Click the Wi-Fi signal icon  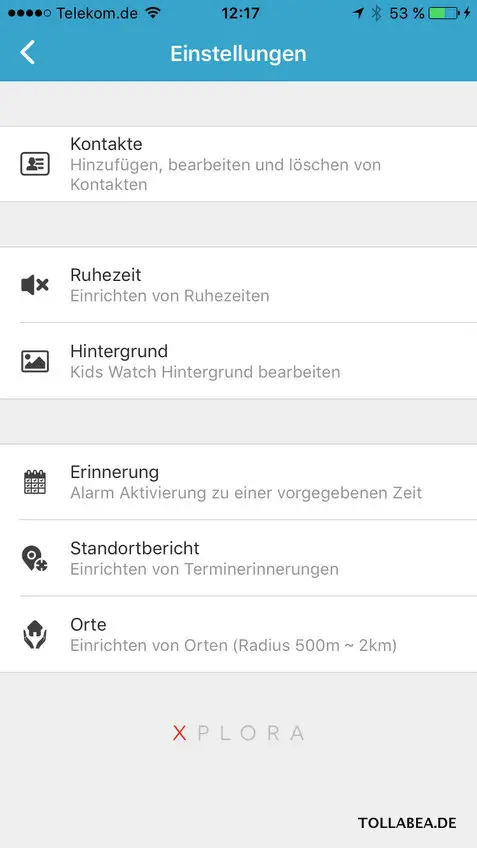[154, 13]
